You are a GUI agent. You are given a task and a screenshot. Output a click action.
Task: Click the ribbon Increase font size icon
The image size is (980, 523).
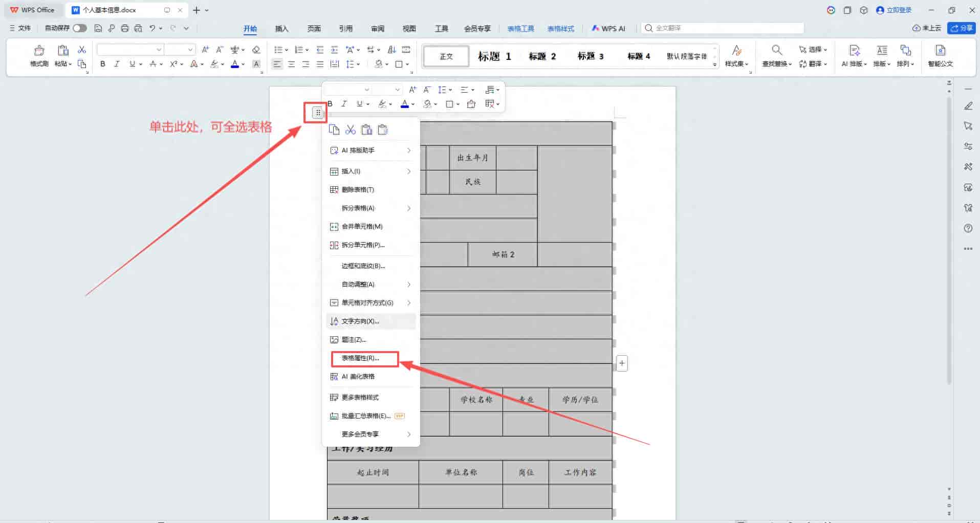205,50
